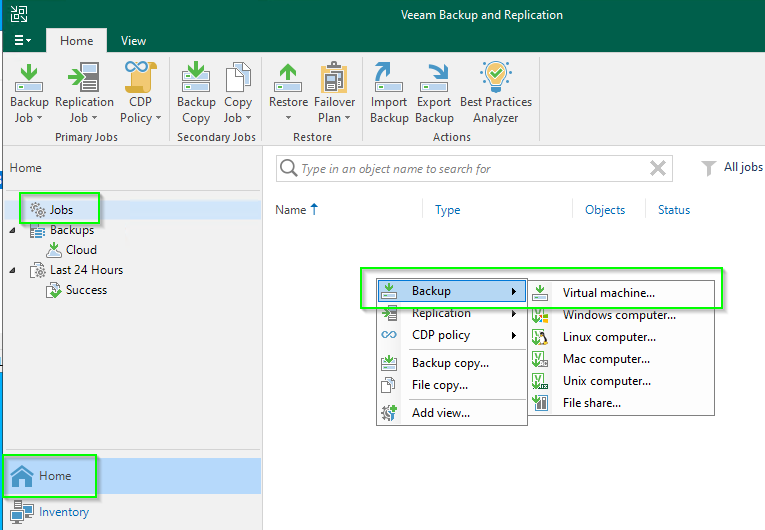Choose Backup copy... menu entry
The height and width of the screenshot is (530, 765).
[x=452, y=363]
